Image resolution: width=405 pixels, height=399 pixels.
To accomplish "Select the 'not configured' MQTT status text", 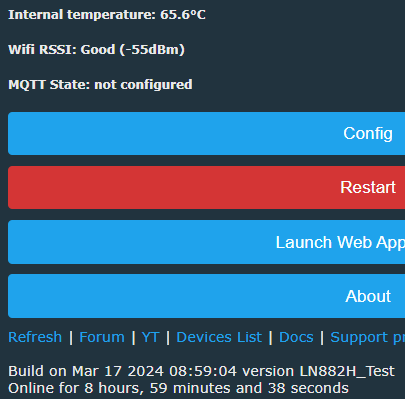I will point(143,85).
